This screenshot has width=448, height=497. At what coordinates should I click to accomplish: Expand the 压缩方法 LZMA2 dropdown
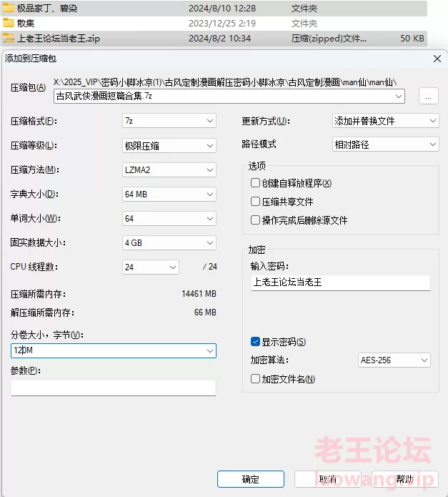click(x=169, y=170)
